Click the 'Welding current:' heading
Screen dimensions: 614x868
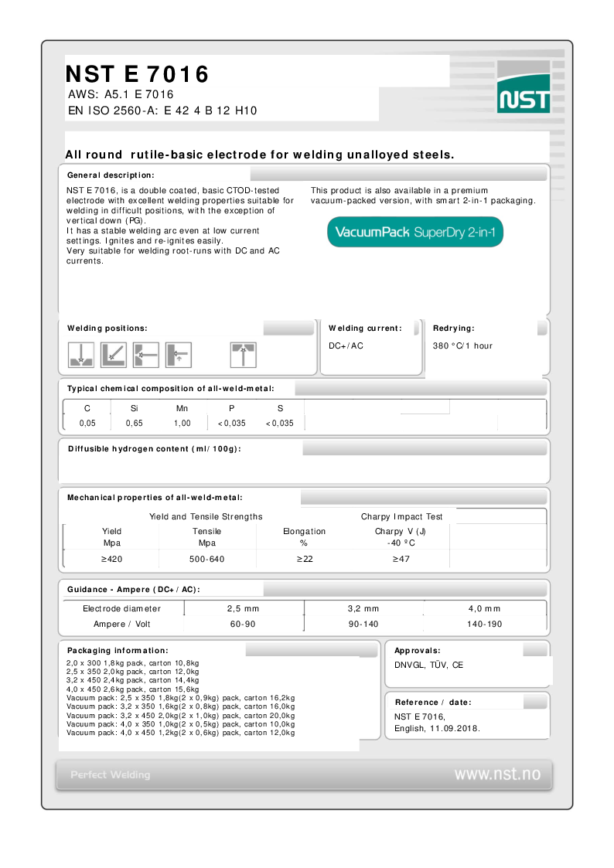tap(366, 328)
